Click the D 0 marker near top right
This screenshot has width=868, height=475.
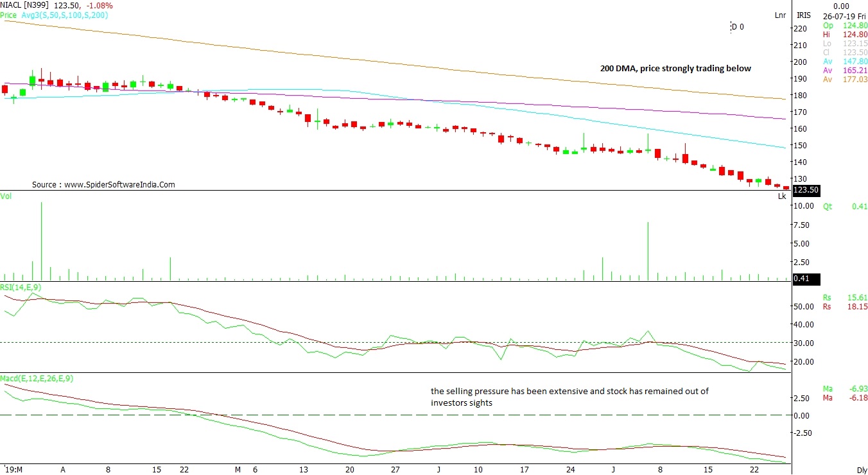[738, 27]
